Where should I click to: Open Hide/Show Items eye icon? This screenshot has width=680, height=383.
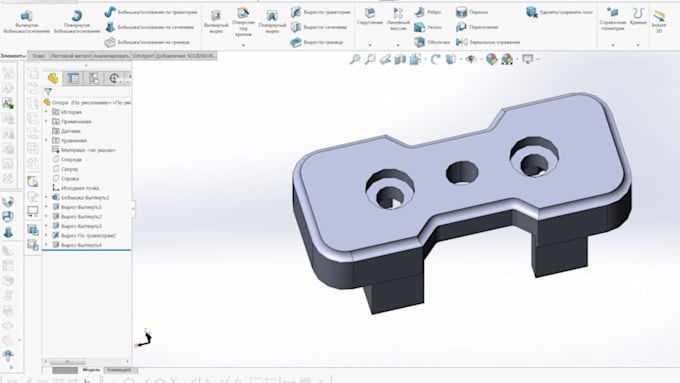tap(471, 59)
